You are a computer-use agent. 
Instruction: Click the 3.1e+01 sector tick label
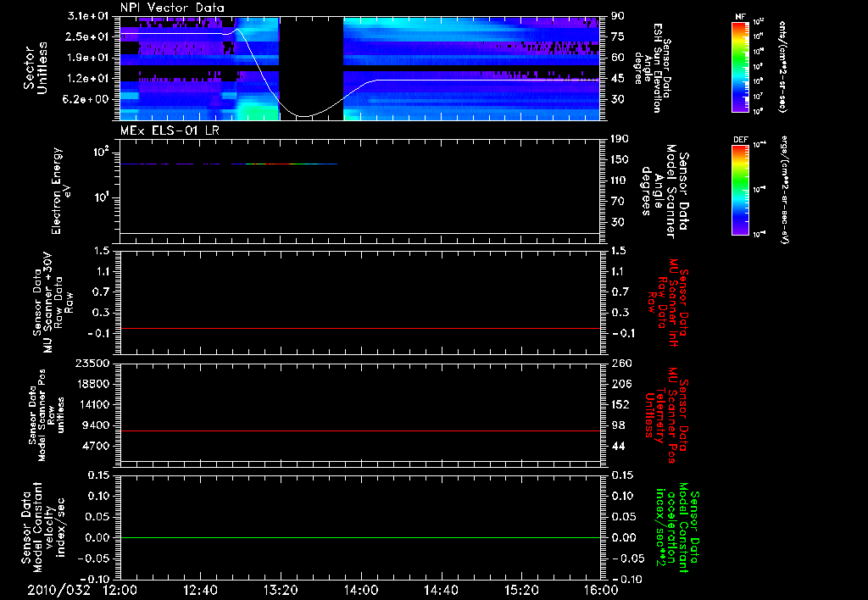(x=88, y=16)
